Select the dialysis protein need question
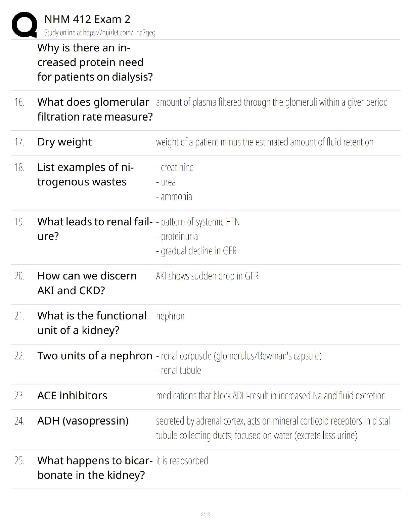411x532 pixels. click(x=95, y=62)
